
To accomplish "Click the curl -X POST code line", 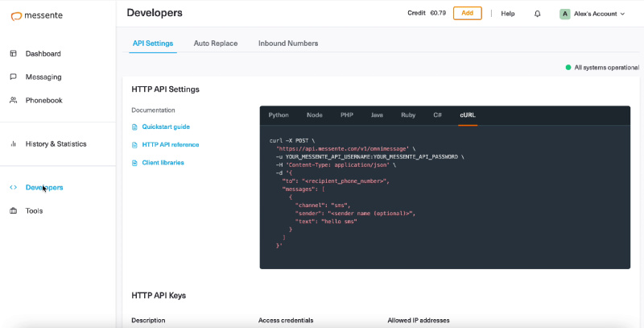I will click(292, 140).
